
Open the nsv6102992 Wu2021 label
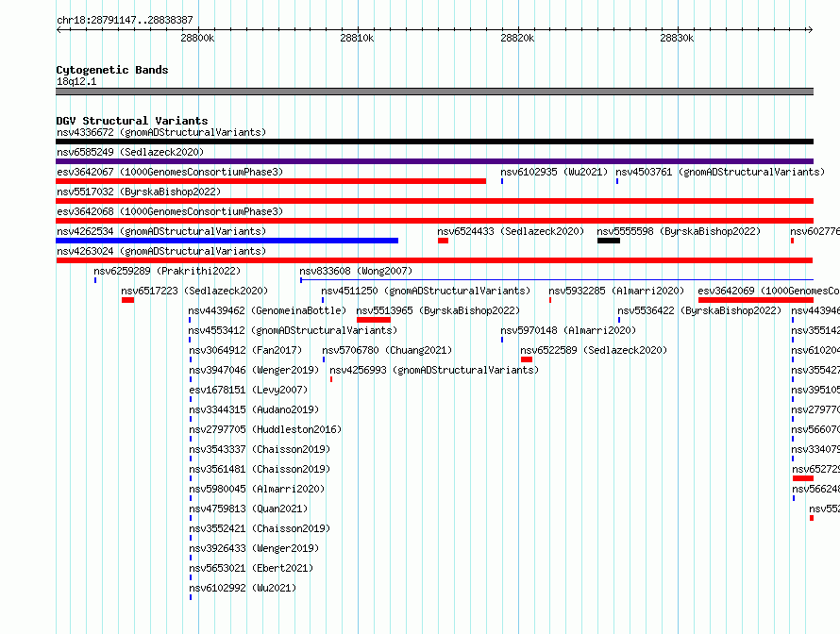[x=243, y=588]
